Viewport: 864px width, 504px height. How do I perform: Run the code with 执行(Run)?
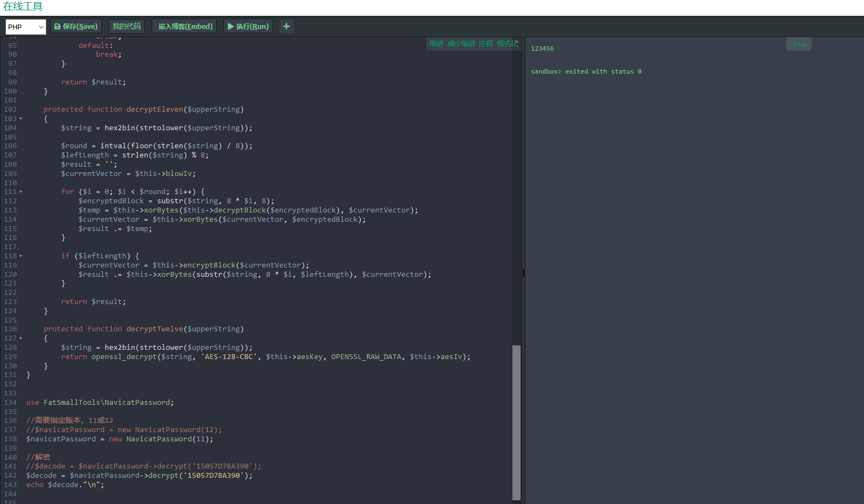(248, 26)
